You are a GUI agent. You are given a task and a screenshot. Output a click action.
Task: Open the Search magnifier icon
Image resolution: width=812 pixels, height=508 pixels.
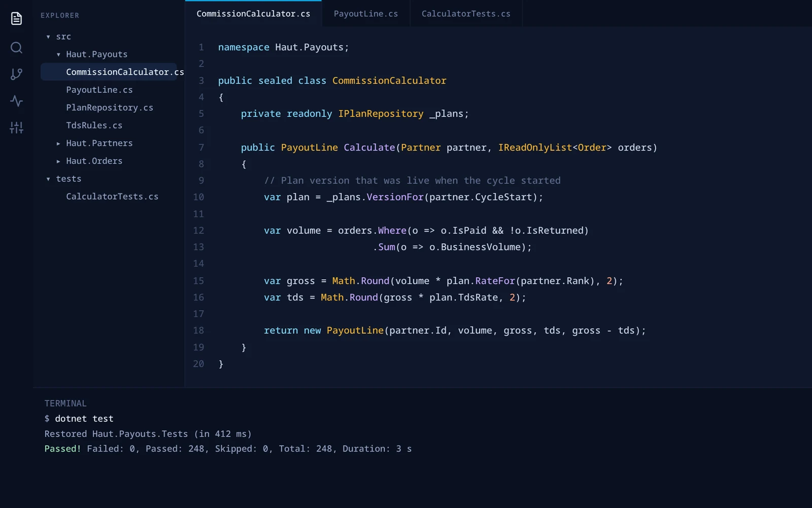point(16,48)
